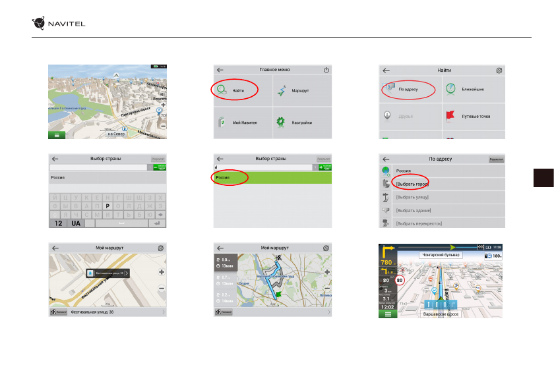554x392 pixels.
Task: Show keyboard on the highlighted Россия screen
Action: 325,167
